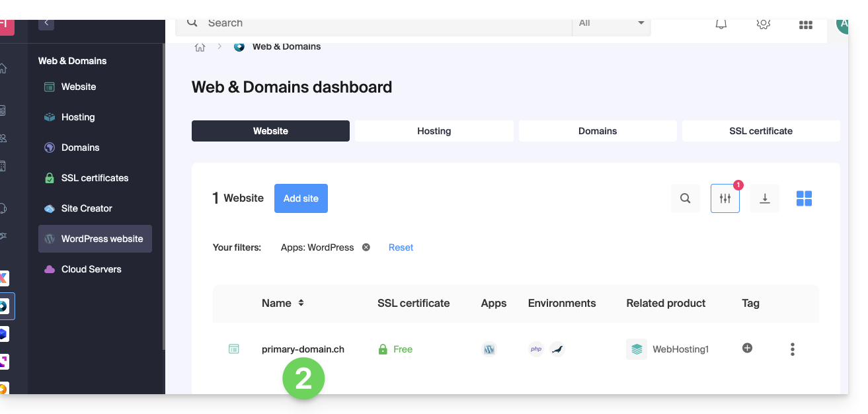Click the Reset filters link
The image size is (868, 414).
(x=401, y=247)
